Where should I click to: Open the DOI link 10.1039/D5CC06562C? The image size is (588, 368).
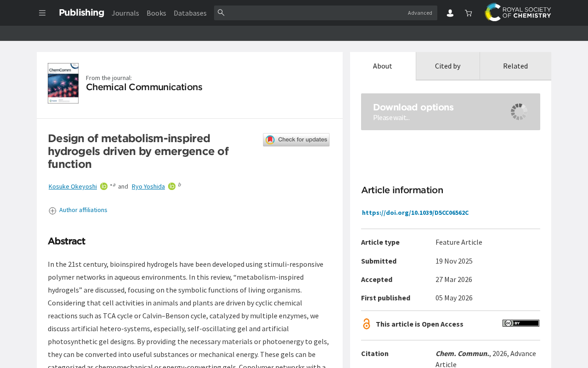tap(415, 213)
